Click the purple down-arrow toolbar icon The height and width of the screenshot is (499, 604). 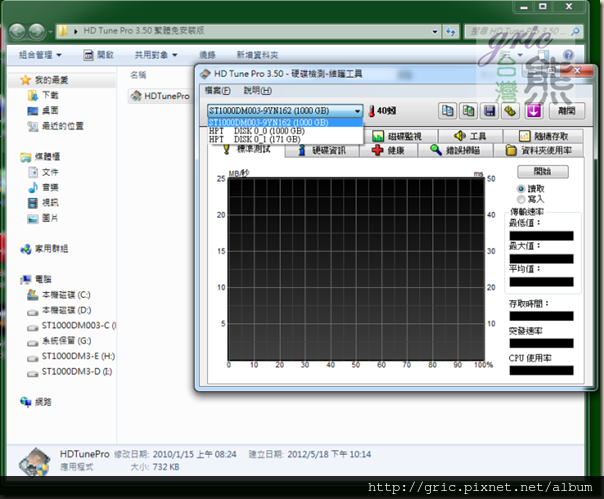tap(533, 111)
